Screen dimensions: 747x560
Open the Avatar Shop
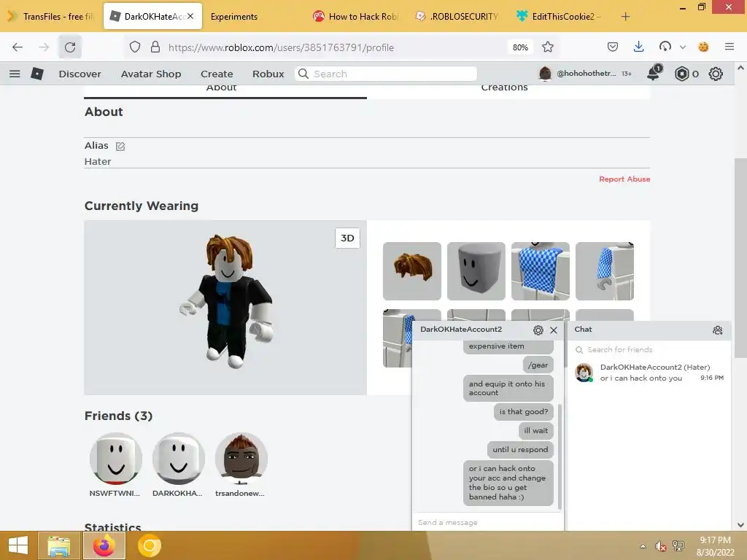coord(151,74)
